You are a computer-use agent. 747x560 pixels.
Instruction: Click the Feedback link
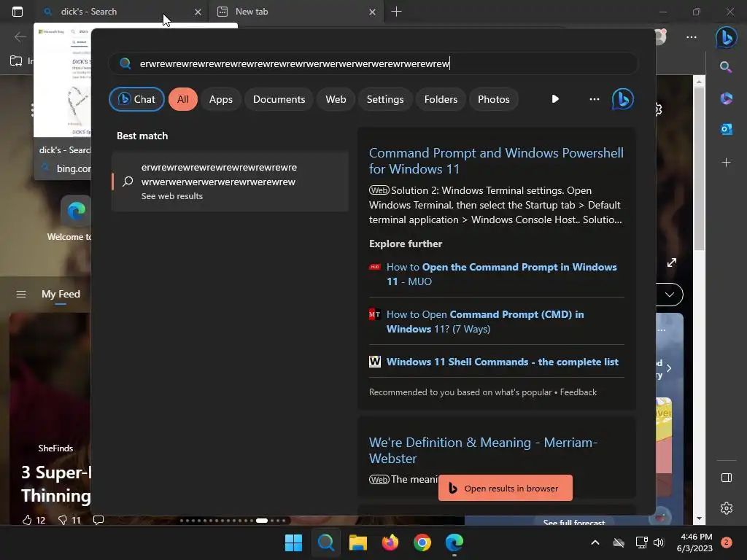pos(578,392)
